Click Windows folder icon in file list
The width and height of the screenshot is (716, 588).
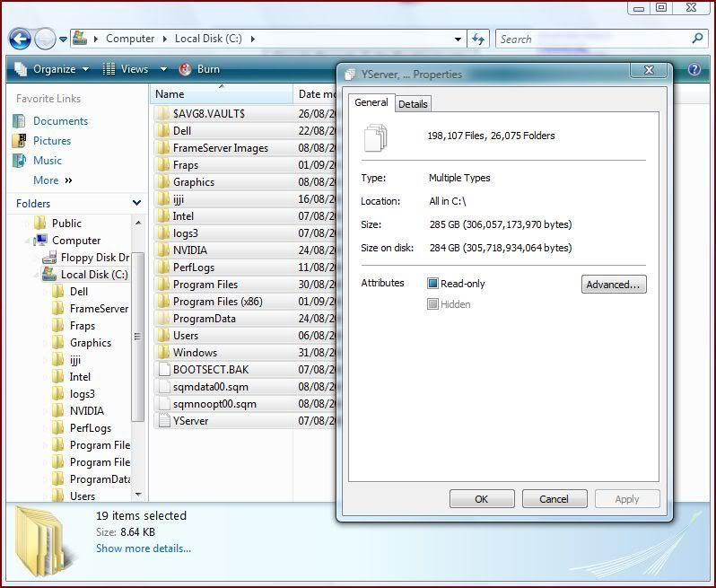click(163, 353)
